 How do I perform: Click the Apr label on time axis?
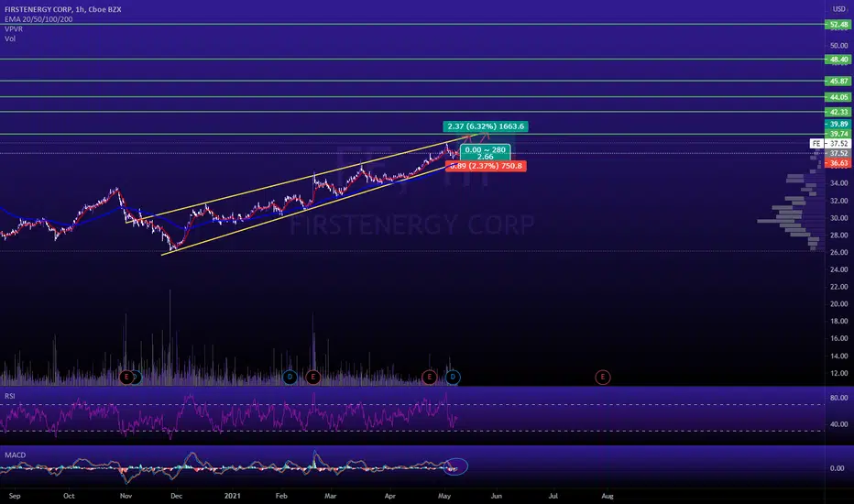(390, 496)
